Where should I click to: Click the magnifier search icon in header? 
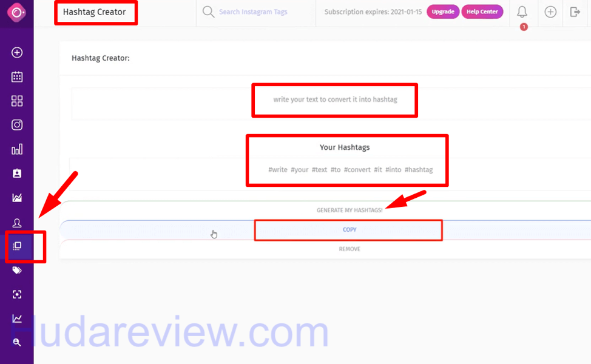(x=208, y=12)
